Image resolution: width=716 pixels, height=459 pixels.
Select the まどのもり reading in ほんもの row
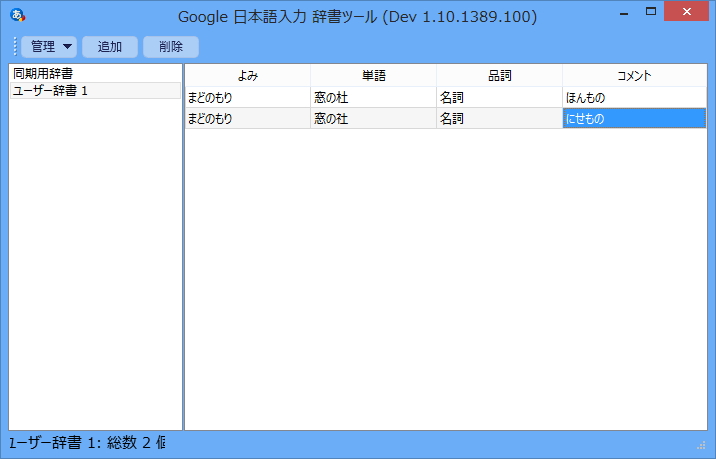pyautogui.click(x=248, y=97)
